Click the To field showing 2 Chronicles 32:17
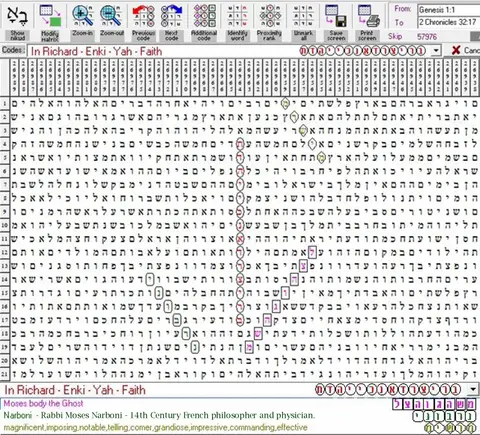Screen dimensions: 480x435 (449, 22)
